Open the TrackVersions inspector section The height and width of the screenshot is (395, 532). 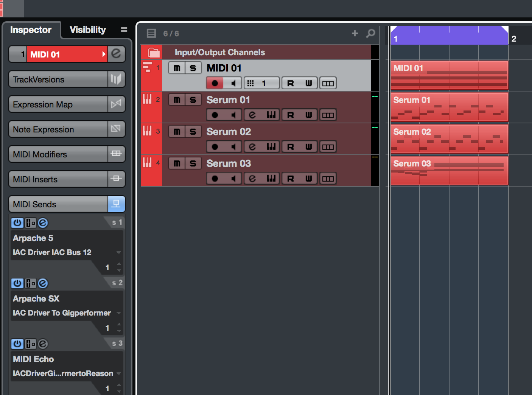pos(59,79)
